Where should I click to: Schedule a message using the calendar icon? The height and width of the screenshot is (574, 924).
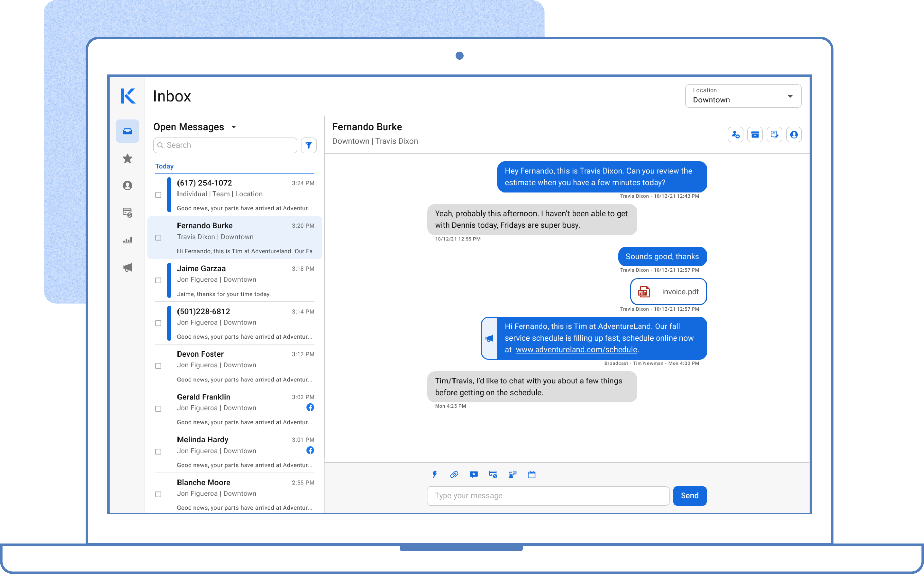532,474
